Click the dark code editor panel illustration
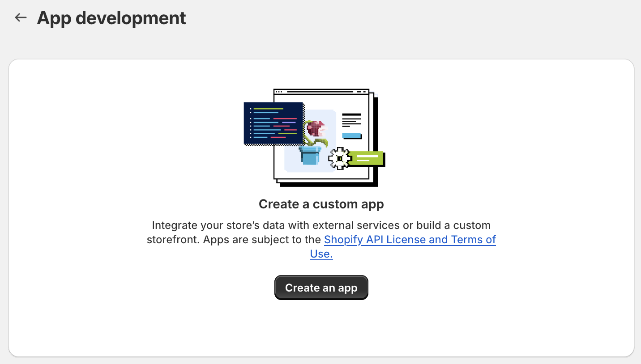This screenshot has width=641, height=364. (273, 123)
